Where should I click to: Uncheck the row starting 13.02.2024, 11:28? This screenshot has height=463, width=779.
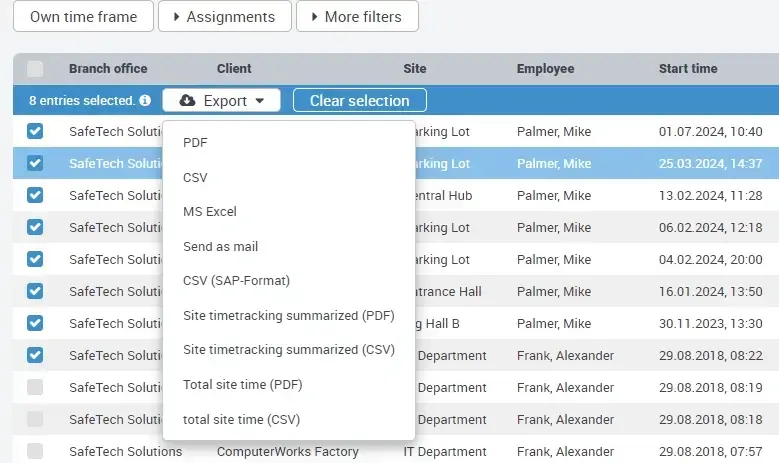tap(35, 195)
